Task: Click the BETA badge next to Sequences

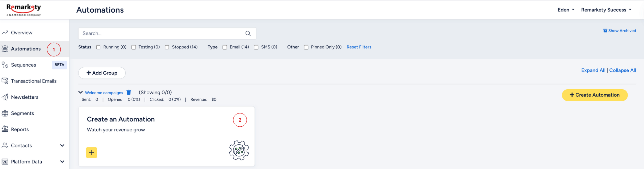Action: click(x=59, y=65)
